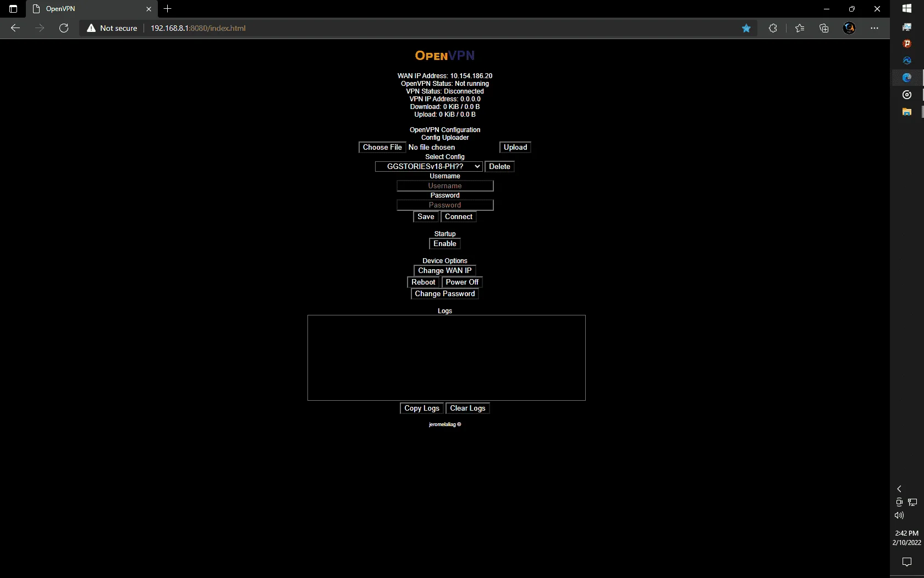
Task: Open the network status tray icon
Action: 912,502
